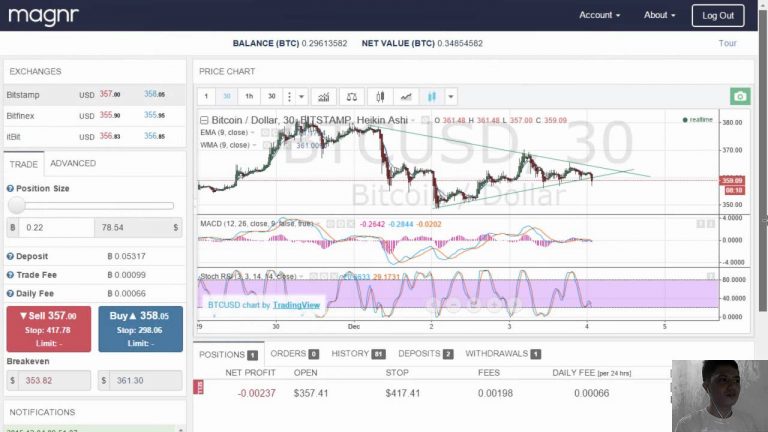The height and width of the screenshot is (432, 768).
Task: Click the 359.09 current price axis label
Action: (732, 181)
